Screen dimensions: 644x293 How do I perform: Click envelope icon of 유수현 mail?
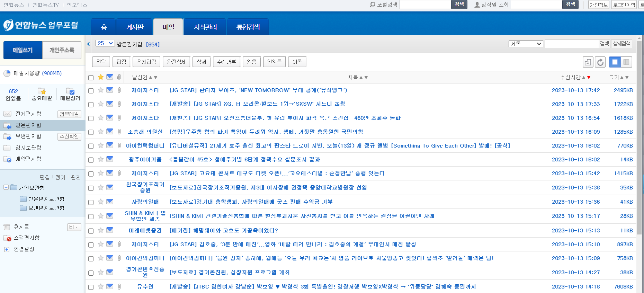[x=110, y=286]
